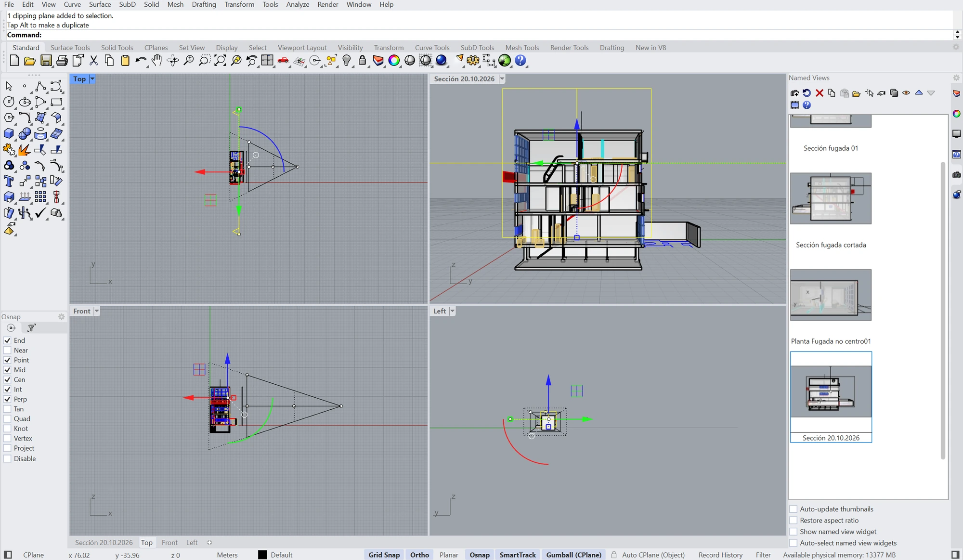Screen dimensions: 963x560
Task: Toggle Gumball (CPlane) in status bar
Action: point(573,555)
